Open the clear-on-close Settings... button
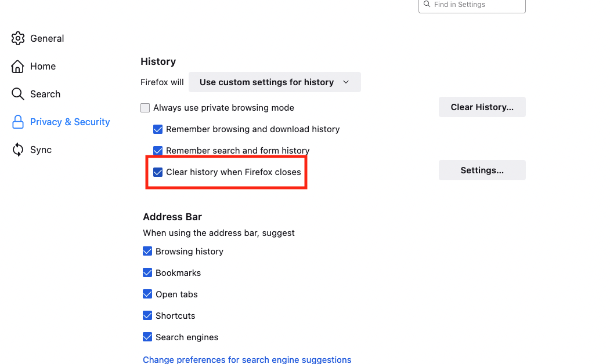This screenshot has height=364, width=610. coord(482,170)
